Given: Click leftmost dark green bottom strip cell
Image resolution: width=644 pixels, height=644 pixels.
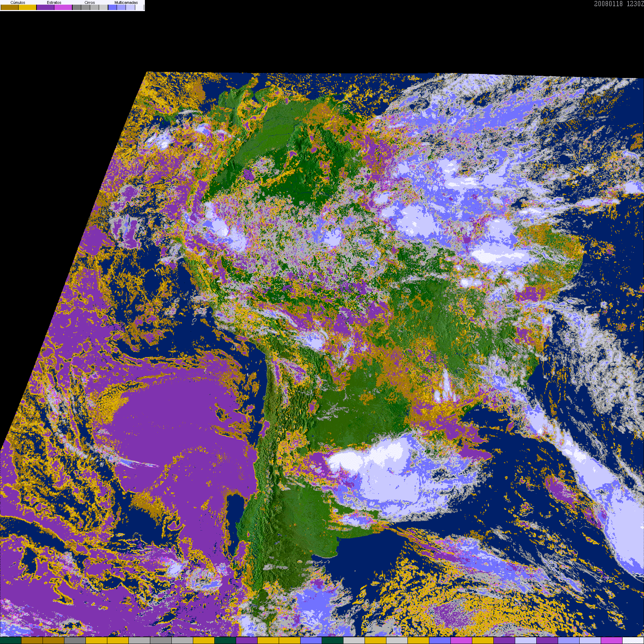Looking at the screenshot, I should tap(11, 640).
